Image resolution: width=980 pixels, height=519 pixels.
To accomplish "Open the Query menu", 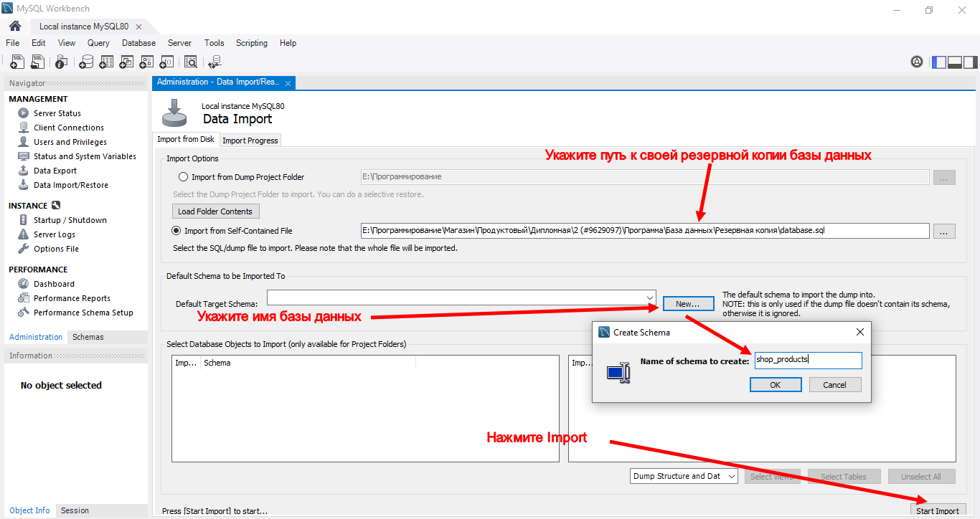I will click(98, 43).
